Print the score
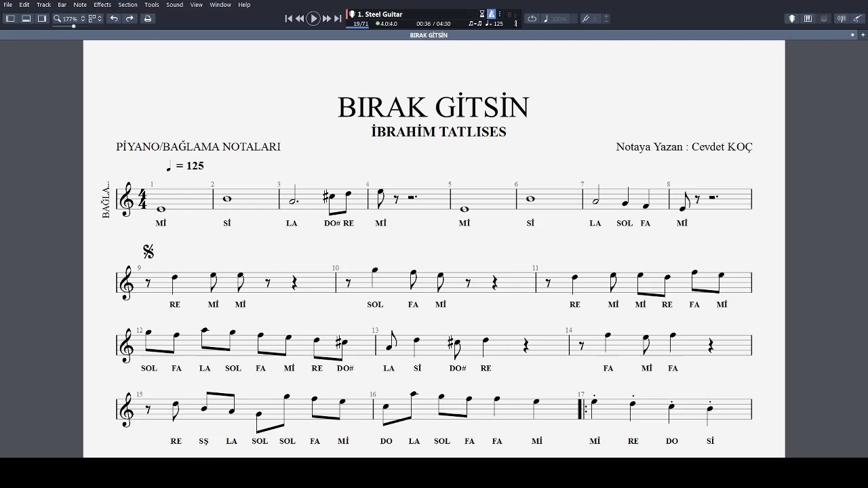868x488 pixels. [147, 18]
